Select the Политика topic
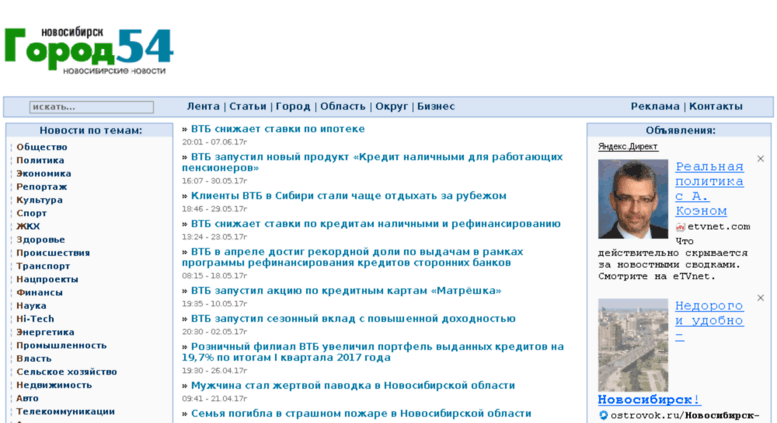 click(40, 160)
